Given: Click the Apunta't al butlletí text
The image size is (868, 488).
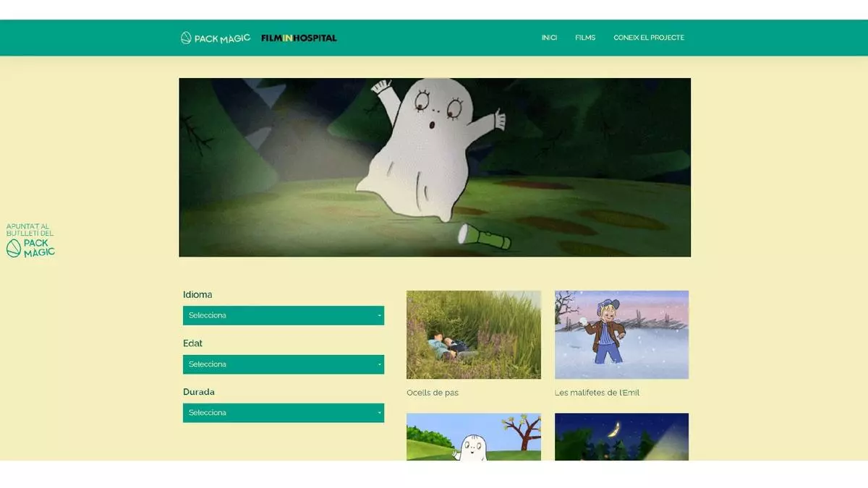Looking at the screenshot, I should coord(30,230).
